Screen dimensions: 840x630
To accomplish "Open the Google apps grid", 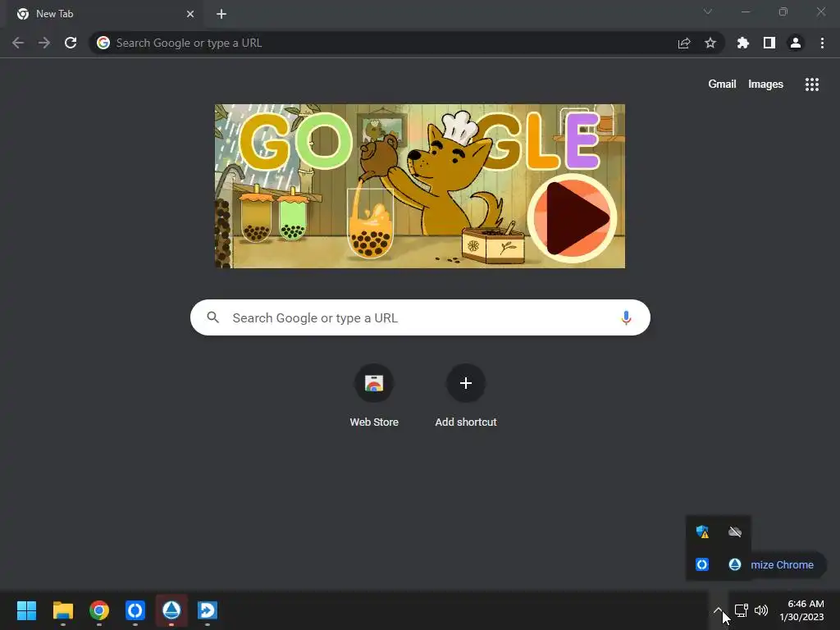I will 812,84.
